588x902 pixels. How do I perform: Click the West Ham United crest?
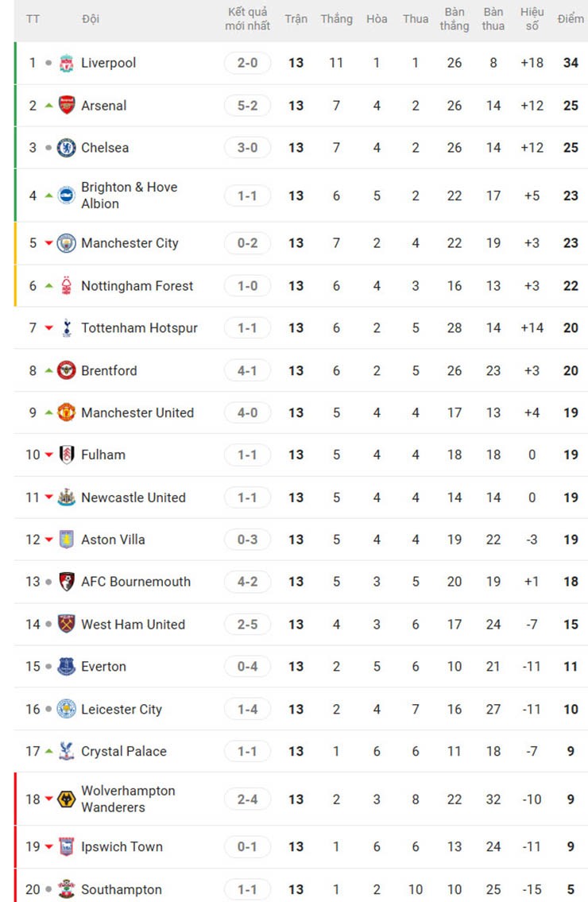click(67, 625)
